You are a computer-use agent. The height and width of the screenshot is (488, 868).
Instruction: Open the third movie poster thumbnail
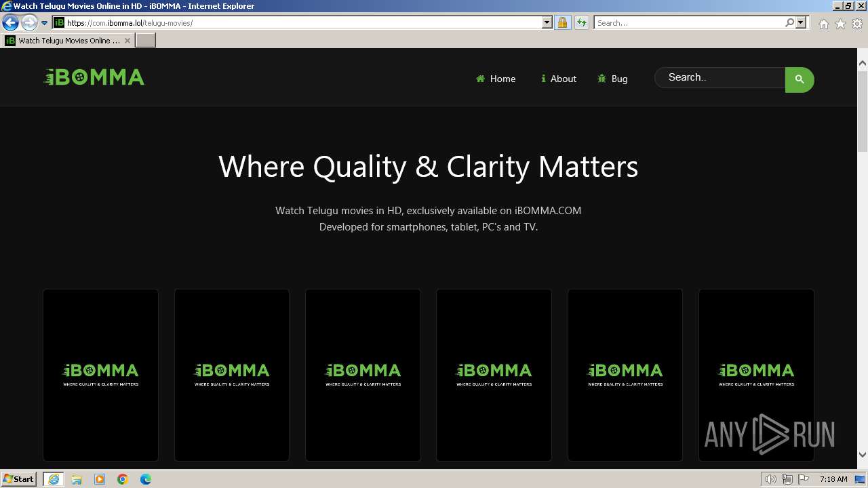[363, 375]
